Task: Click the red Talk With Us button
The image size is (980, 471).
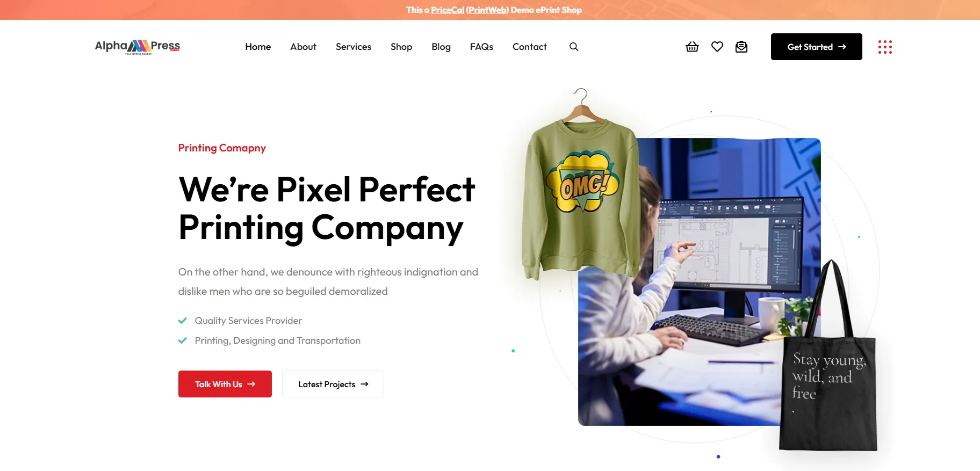Action: click(225, 384)
